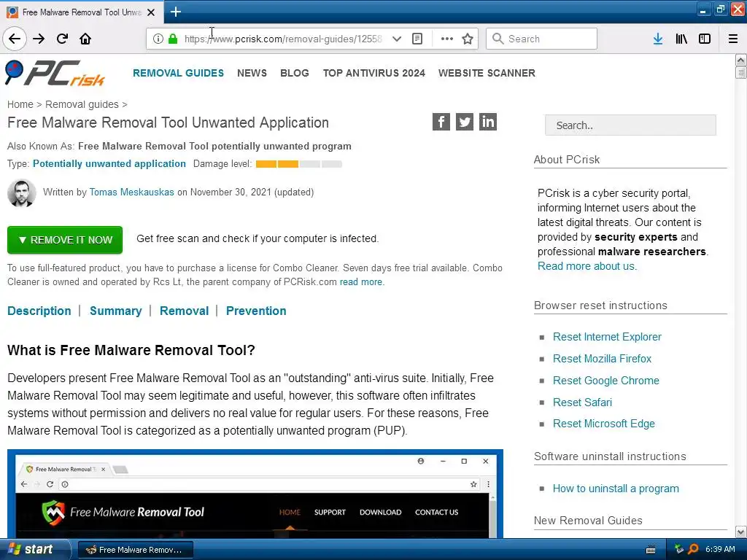Viewport: 747px width, 560px height.
Task: Open the Windows start button
Action: [x=34, y=550]
